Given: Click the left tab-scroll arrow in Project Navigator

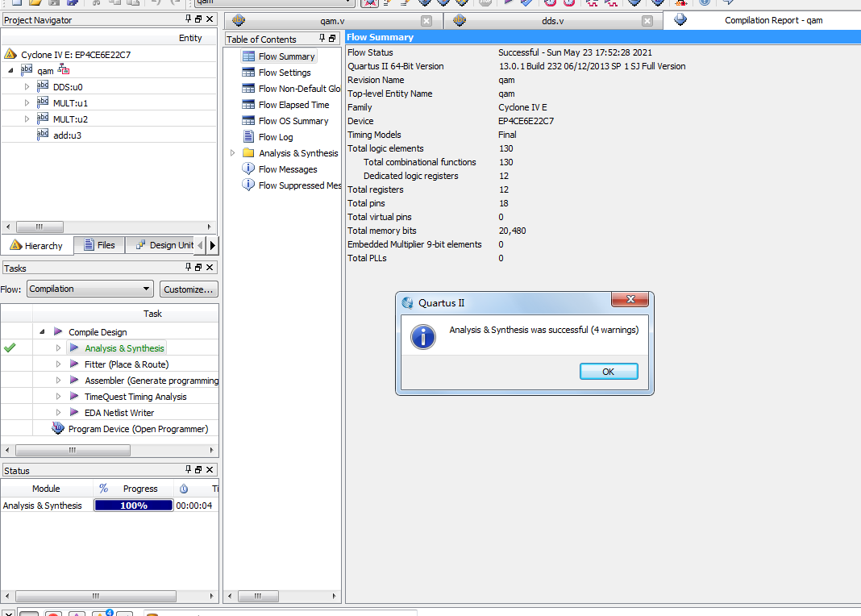Looking at the screenshot, I should point(200,245).
